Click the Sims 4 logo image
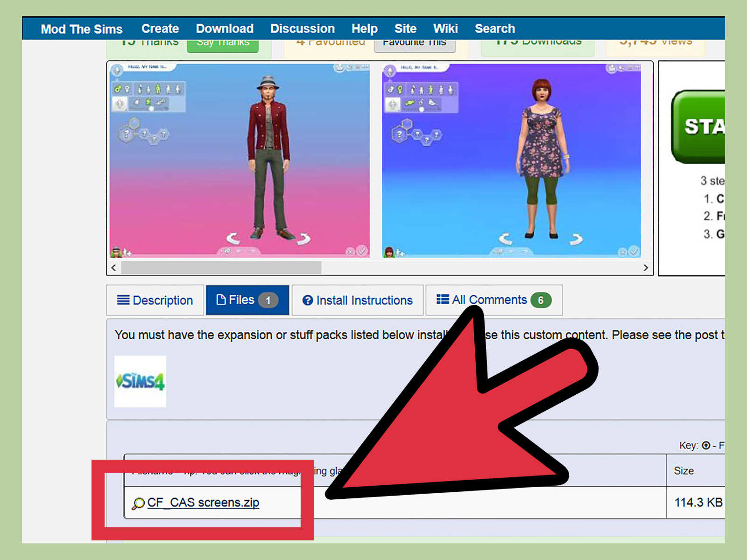Image resolution: width=747 pixels, height=560 pixels. pos(140,381)
